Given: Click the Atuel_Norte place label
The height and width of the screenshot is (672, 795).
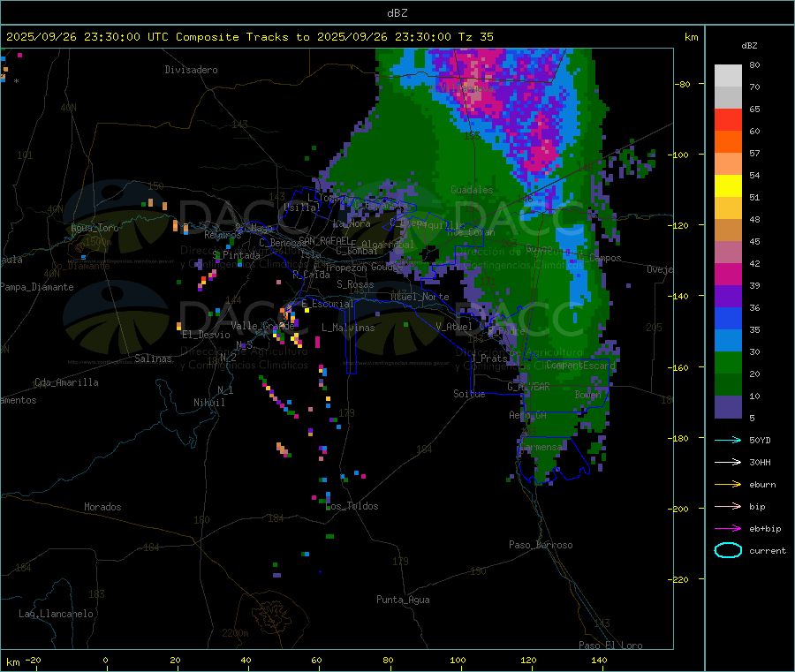Looking at the screenshot, I should [420, 297].
